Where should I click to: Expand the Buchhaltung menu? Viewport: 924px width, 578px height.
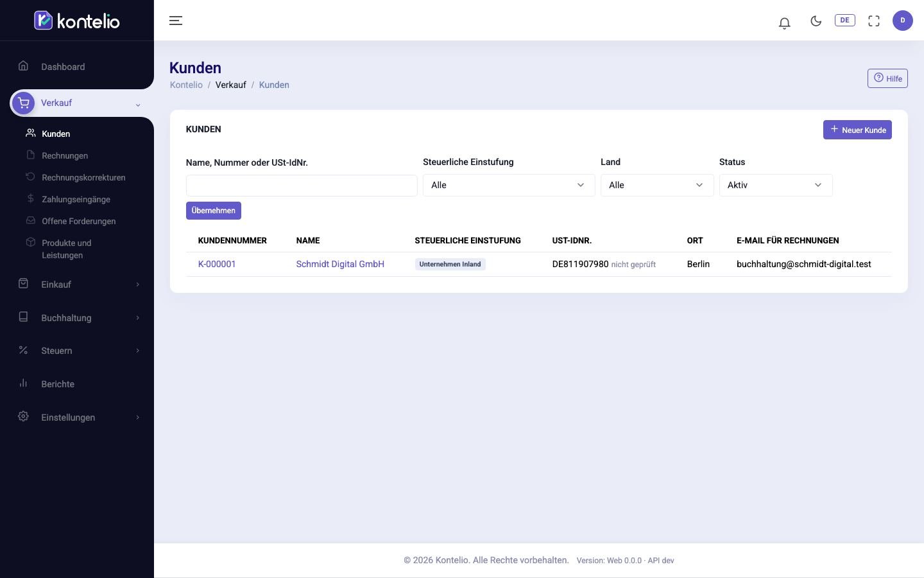coord(77,318)
